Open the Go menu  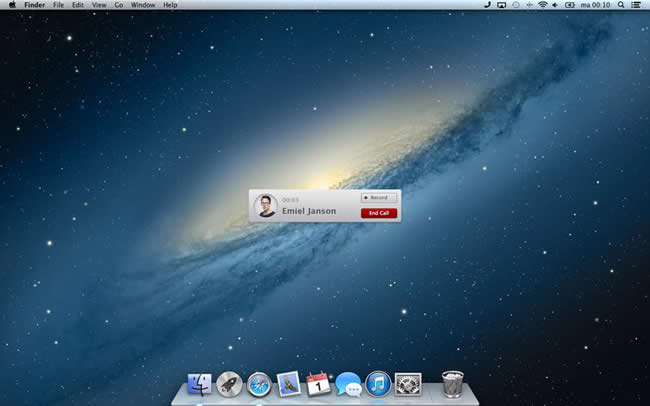[119, 5]
